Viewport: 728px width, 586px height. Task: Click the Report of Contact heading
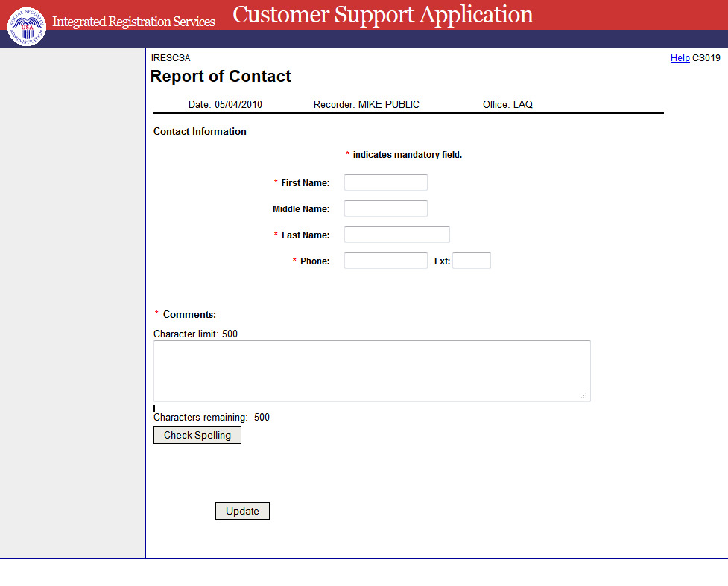click(x=221, y=76)
